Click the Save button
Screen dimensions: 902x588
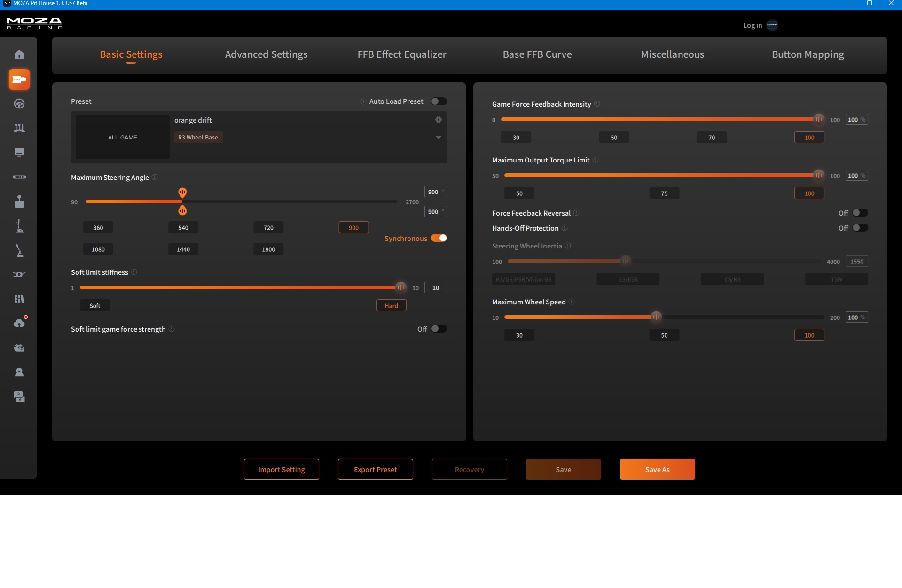click(564, 469)
